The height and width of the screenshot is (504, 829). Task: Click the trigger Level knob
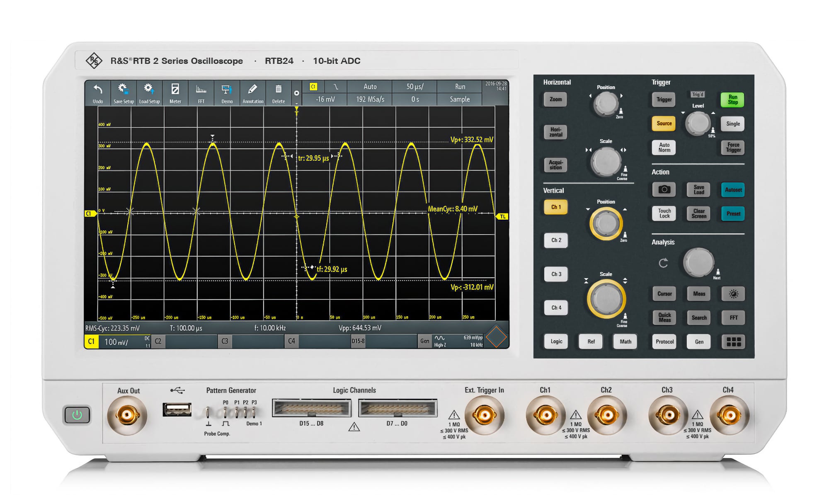pyautogui.click(x=698, y=123)
